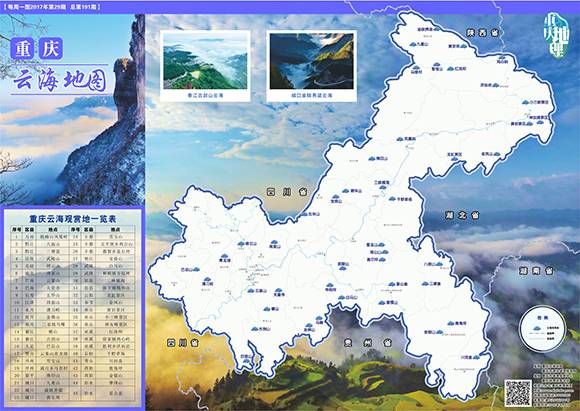The height and width of the screenshot is (411, 580).
Task: Click the 重庆地理 logo
Action: tap(556, 36)
